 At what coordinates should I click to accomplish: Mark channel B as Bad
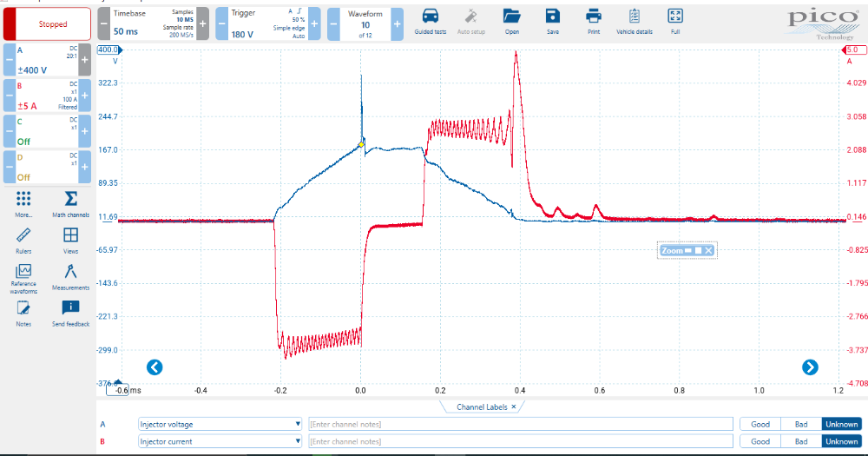(x=800, y=441)
